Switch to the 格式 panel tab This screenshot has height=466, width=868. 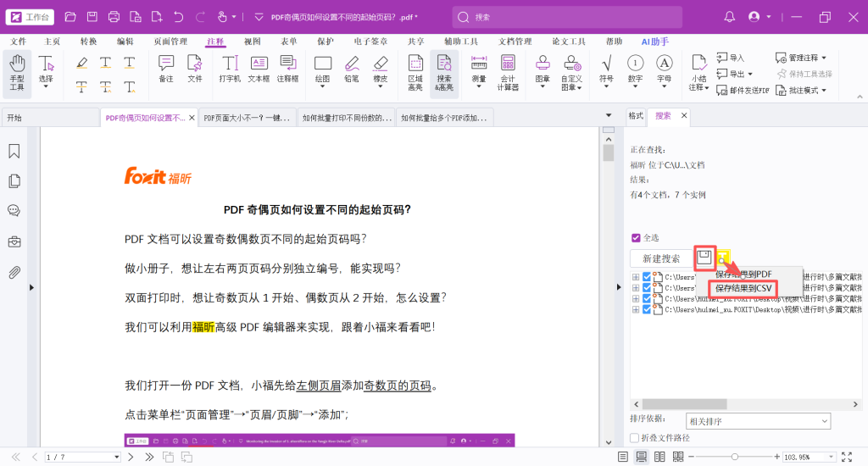pos(636,116)
